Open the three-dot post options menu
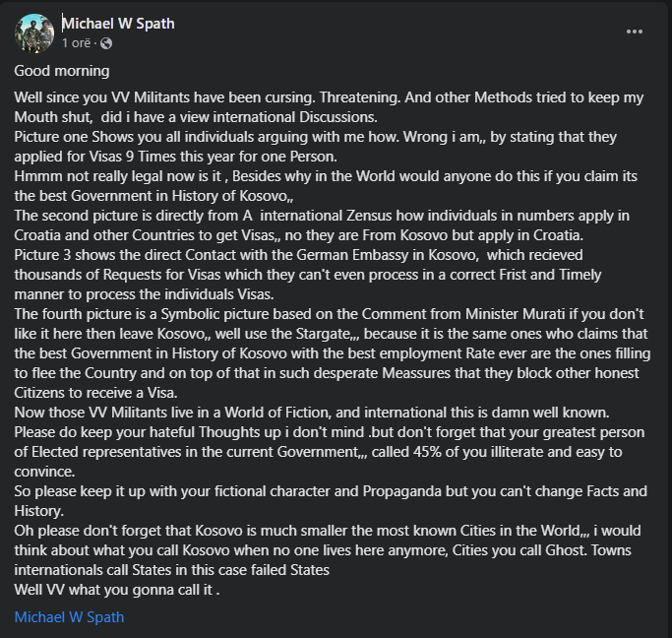This screenshot has width=672, height=638. click(x=635, y=32)
